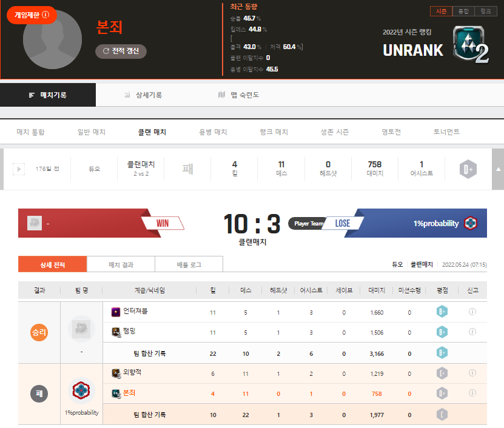
Task: Open the 배틀 로그 tab
Action: (189, 264)
